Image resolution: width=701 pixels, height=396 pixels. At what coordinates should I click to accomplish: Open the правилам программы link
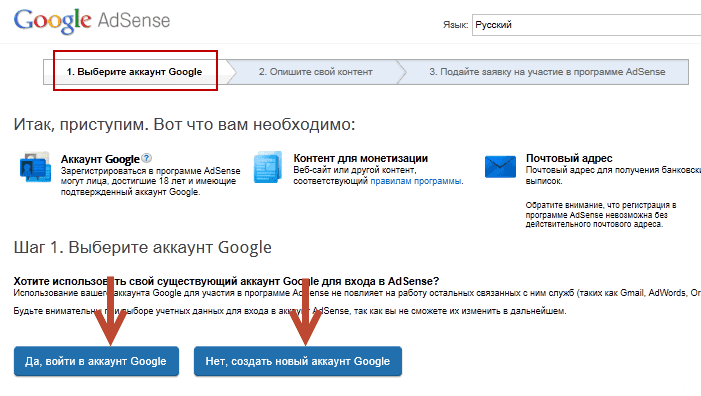[416, 181]
